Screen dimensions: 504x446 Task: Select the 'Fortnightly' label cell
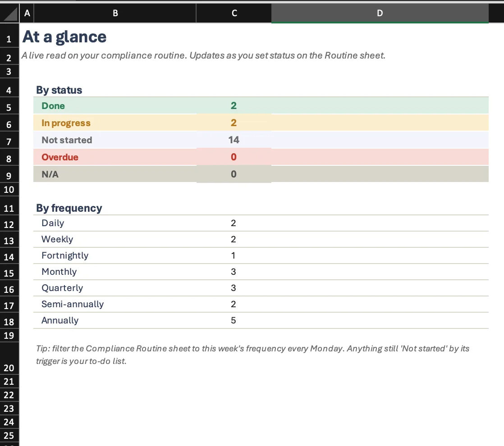(115, 255)
